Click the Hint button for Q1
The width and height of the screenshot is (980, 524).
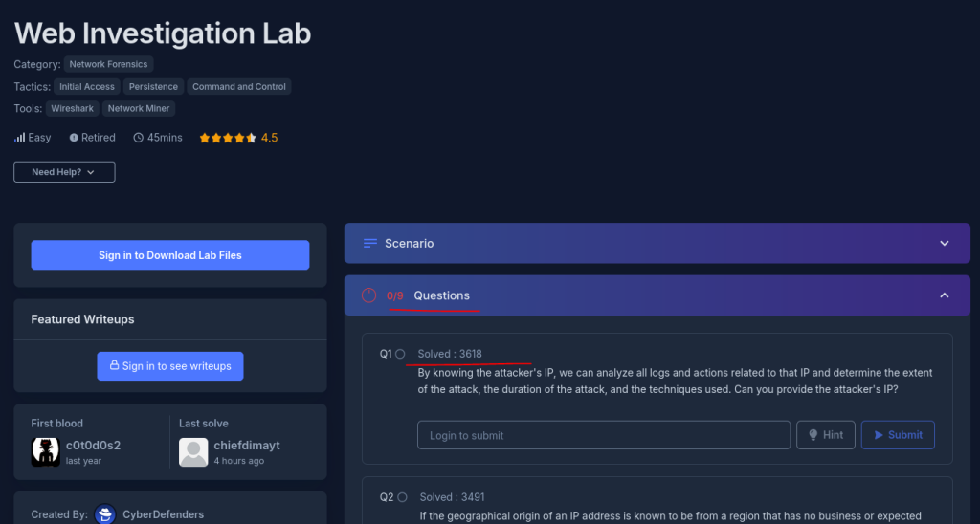825,435
